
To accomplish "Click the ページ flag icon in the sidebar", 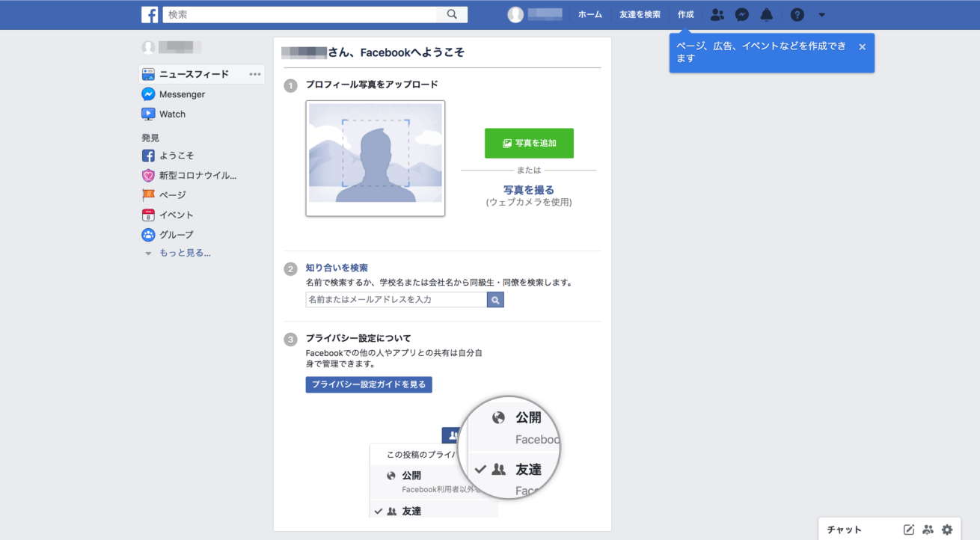I will pyautogui.click(x=148, y=195).
